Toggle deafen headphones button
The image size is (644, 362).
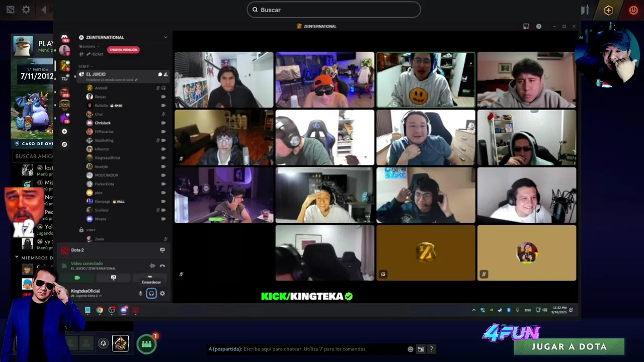pyautogui.click(x=151, y=294)
